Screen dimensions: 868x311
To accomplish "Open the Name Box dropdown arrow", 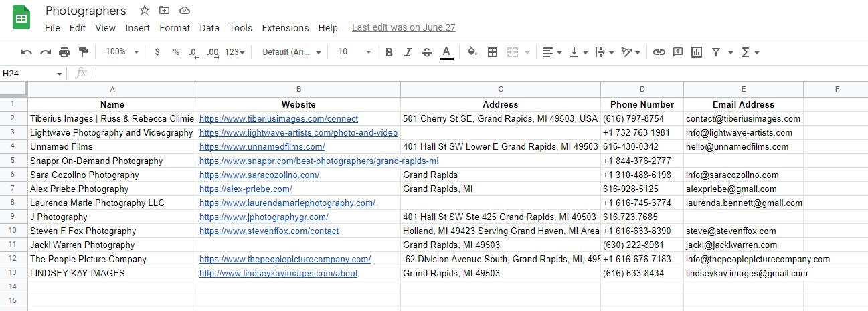I will (60, 74).
